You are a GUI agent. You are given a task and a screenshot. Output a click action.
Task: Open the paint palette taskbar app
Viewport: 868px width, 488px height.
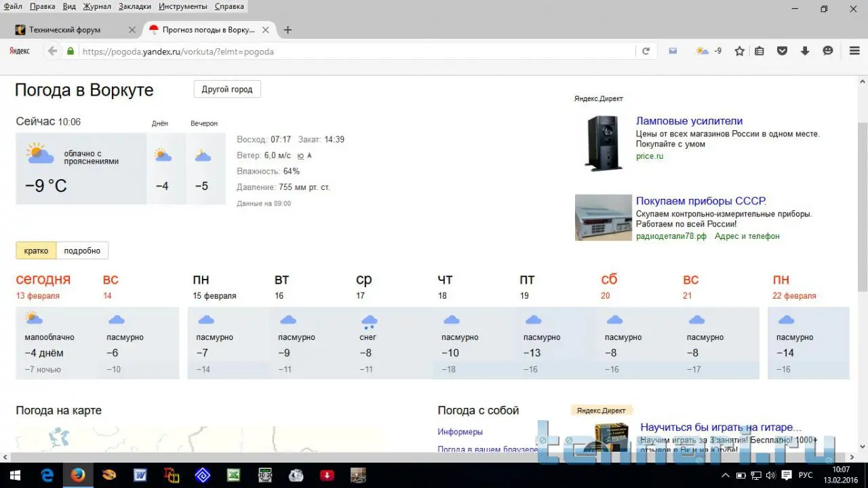109,475
